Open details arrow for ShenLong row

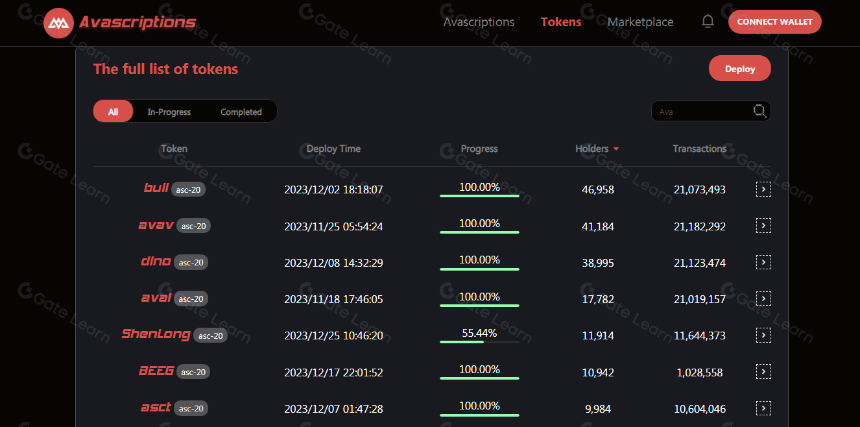[763, 335]
